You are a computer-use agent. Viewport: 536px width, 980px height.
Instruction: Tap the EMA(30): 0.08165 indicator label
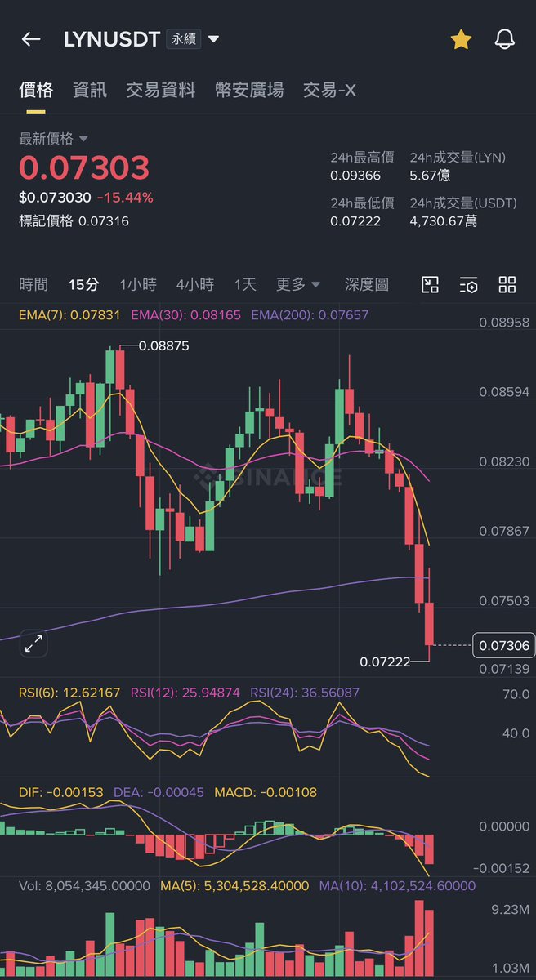pos(186,314)
